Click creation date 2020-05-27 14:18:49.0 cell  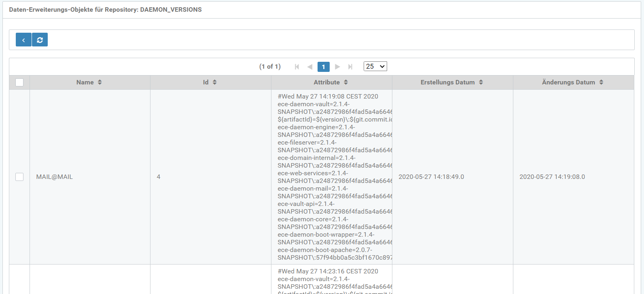[x=431, y=177]
